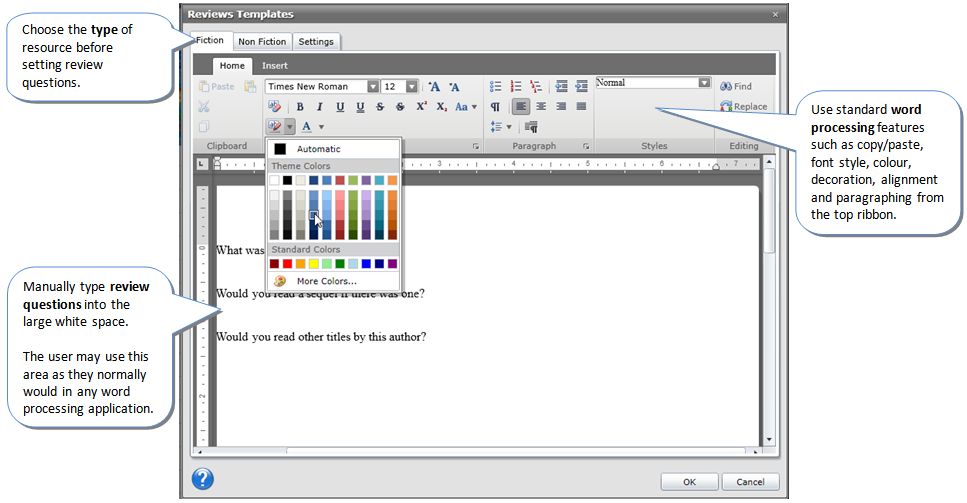This screenshot has width=967, height=503.
Task: Click the superscript icon
Action: click(x=421, y=107)
